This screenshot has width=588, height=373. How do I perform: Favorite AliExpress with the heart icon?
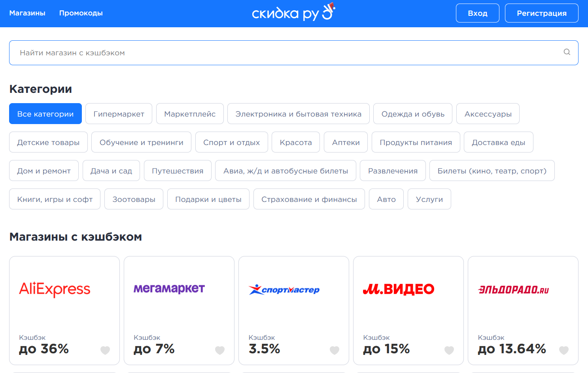point(105,350)
